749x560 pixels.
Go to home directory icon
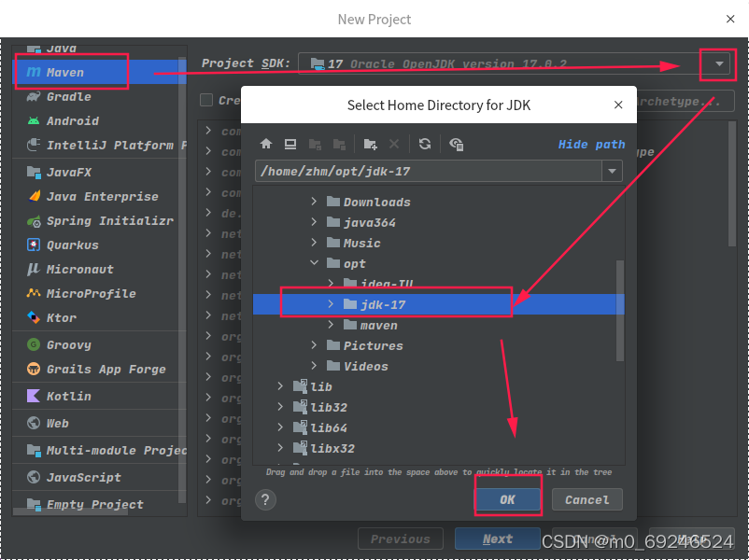click(x=266, y=144)
